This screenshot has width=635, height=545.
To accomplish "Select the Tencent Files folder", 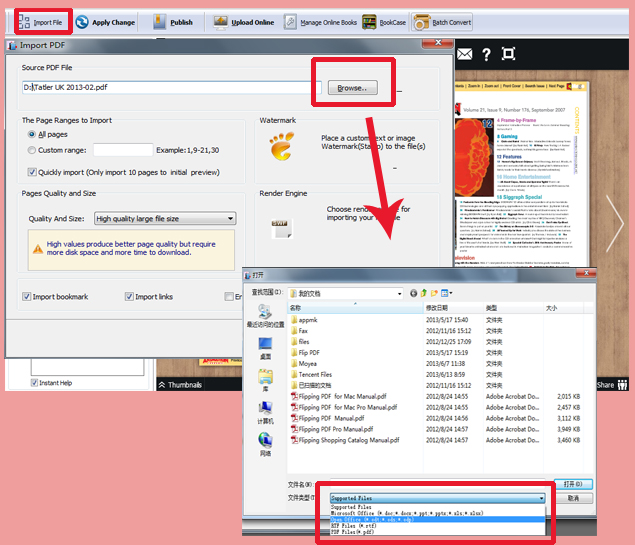I will (311, 375).
